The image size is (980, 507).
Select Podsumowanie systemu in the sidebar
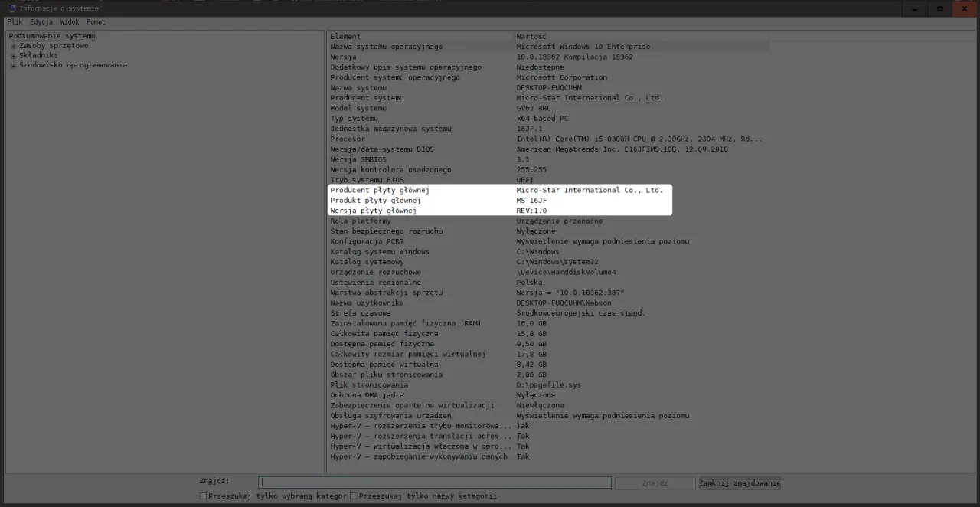53,35
